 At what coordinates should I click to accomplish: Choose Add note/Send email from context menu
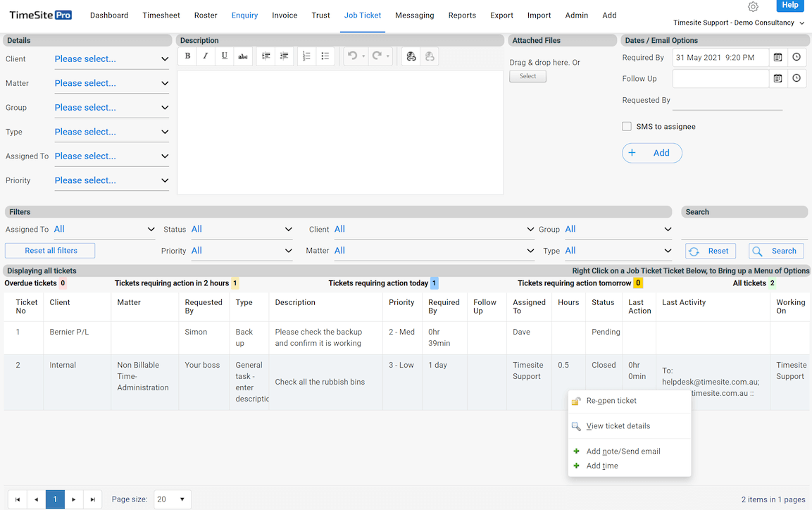coord(630,452)
